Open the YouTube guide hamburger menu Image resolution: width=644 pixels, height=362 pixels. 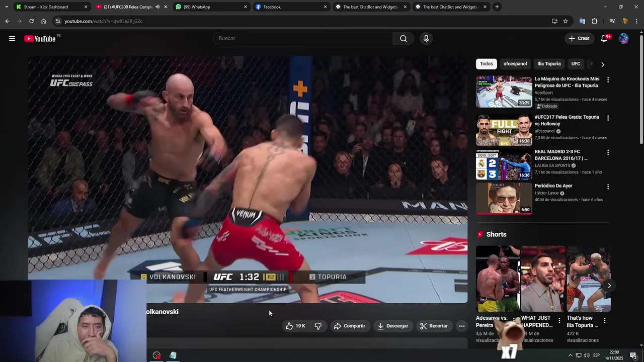point(12,39)
